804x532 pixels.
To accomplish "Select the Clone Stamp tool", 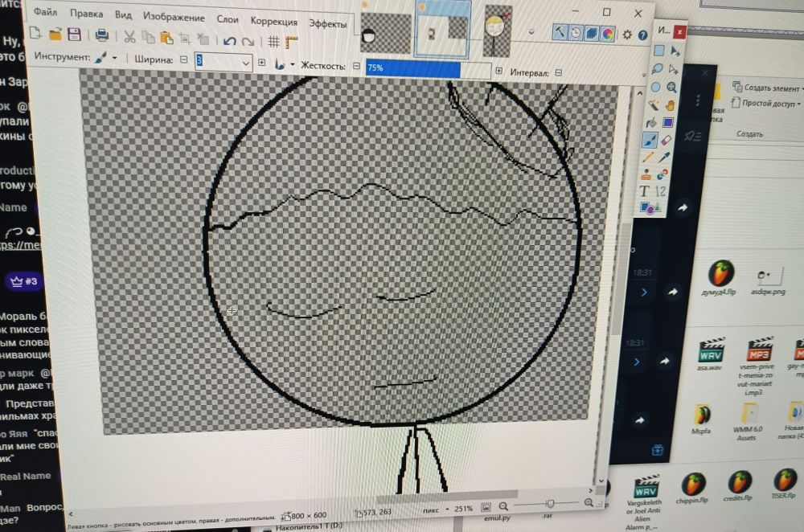I will (x=646, y=174).
